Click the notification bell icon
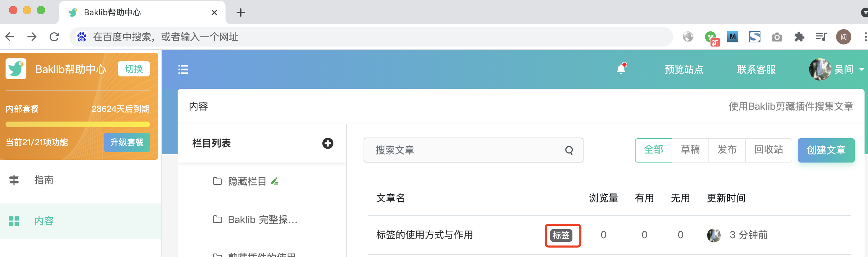Viewport: 868px width, 257px height. click(621, 69)
